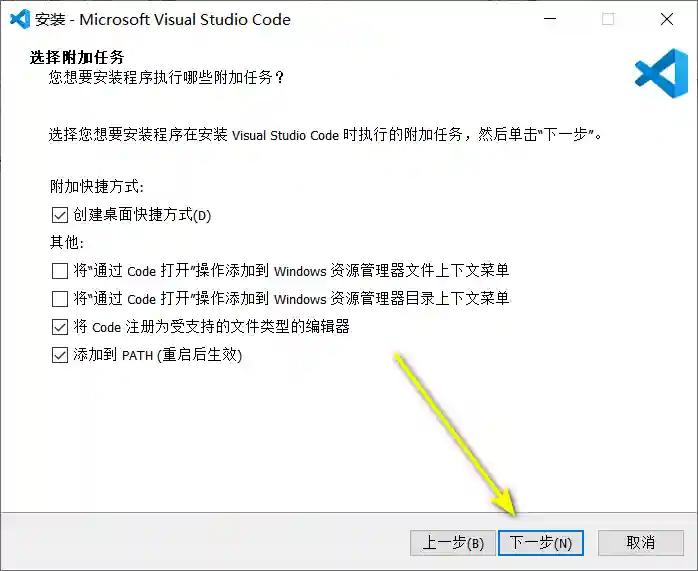Click the VS Code icon in title bar

[18, 19]
